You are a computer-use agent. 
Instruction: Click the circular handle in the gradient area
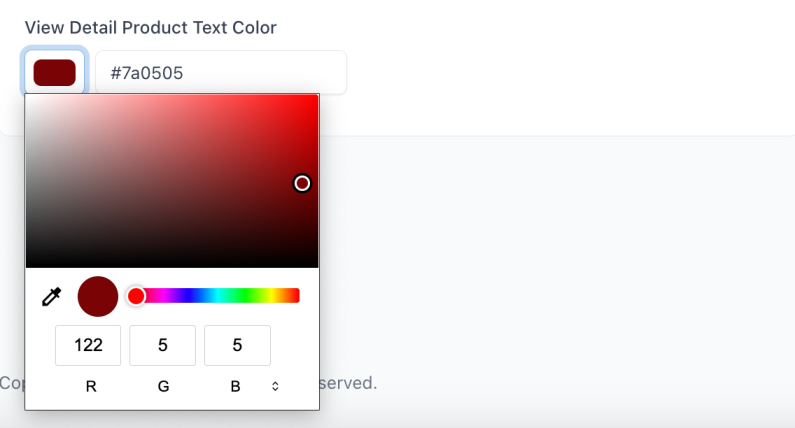302,183
